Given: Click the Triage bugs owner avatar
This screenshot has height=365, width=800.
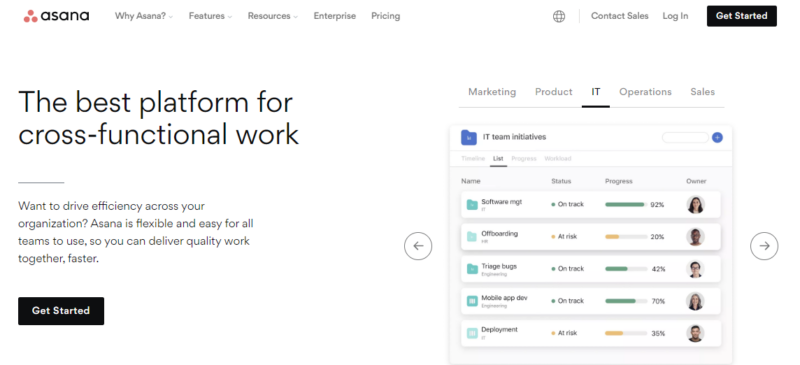Looking at the screenshot, I should tap(695, 269).
